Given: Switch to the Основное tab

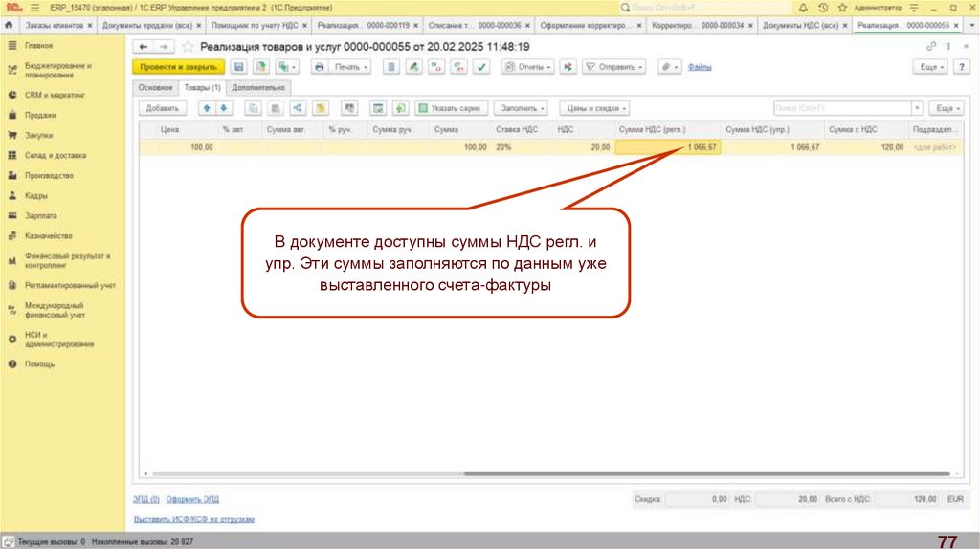Looking at the screenshot, I should (x=155, y=87).
